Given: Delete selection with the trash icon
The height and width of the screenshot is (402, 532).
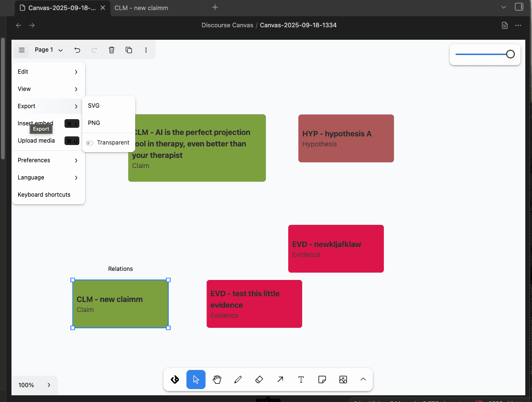Looking at the screenshot, I should (111, 50).
